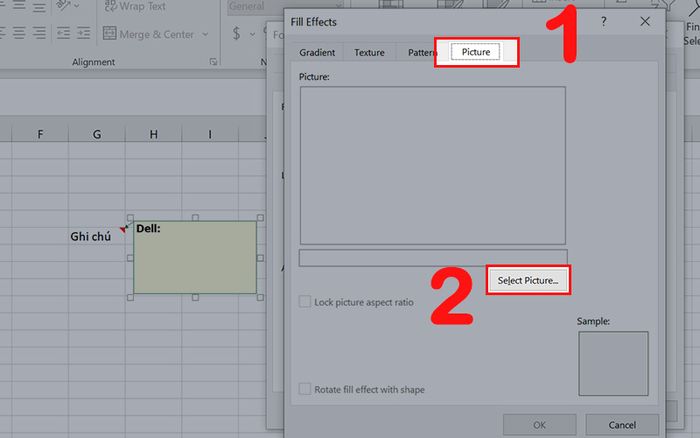
Task: Select column H header
Action: click(x=154, y=134)
